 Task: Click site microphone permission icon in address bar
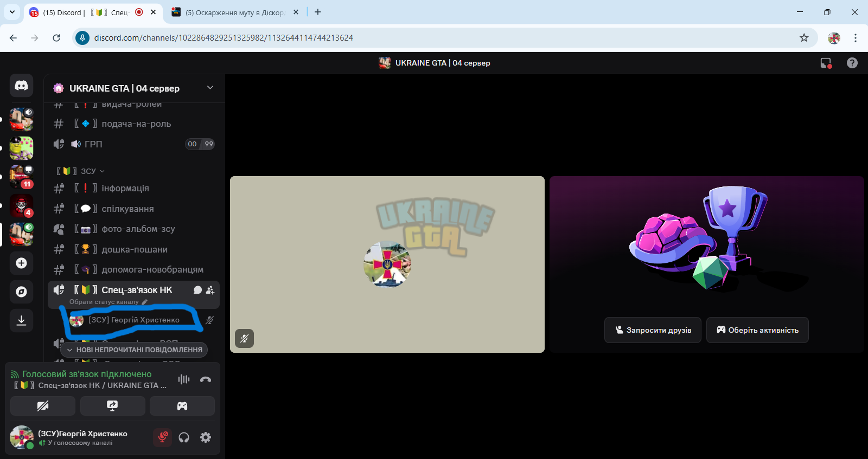point(82,38)
